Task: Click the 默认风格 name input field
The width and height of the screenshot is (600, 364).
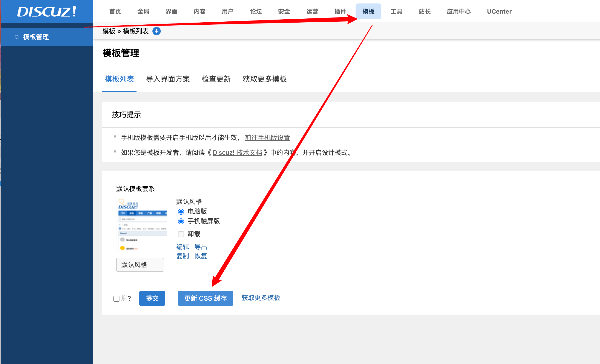Action: (x=140, y=265)
